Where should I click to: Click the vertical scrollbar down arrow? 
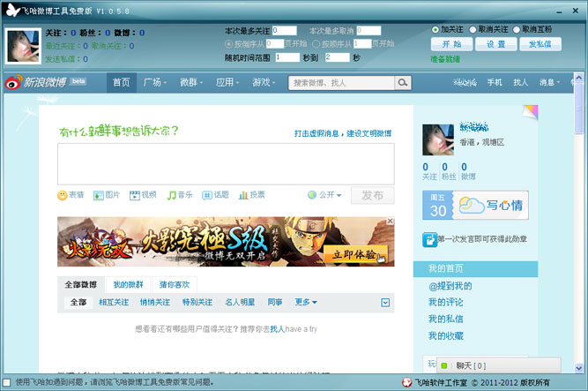tap(579, 368)
